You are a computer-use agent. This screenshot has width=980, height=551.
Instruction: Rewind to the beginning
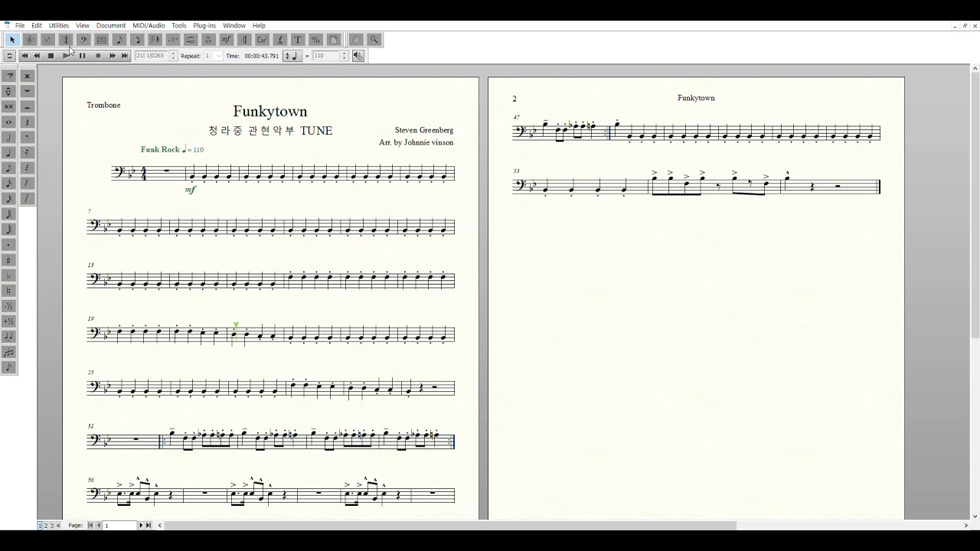(24, 55)
